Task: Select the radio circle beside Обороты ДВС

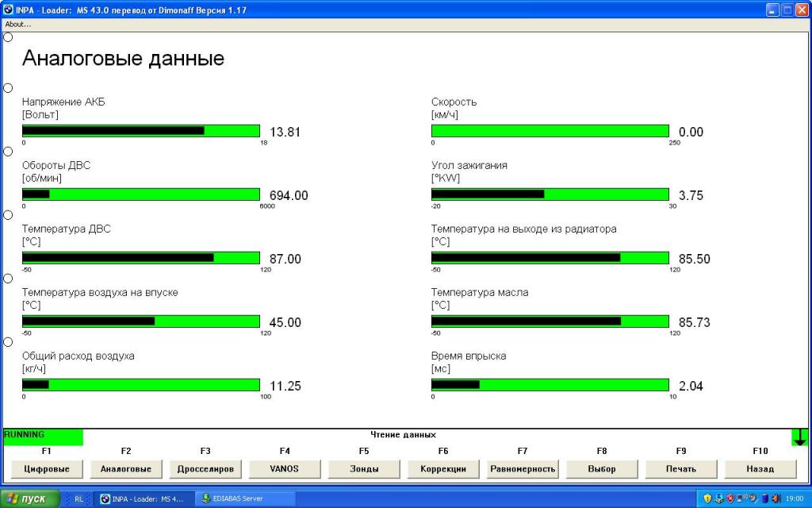Action: point(8,152)
